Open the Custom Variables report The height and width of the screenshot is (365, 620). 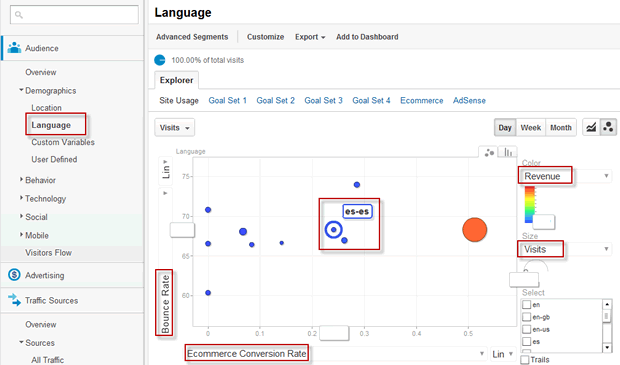pyautogui.click(x=63, y=142)
